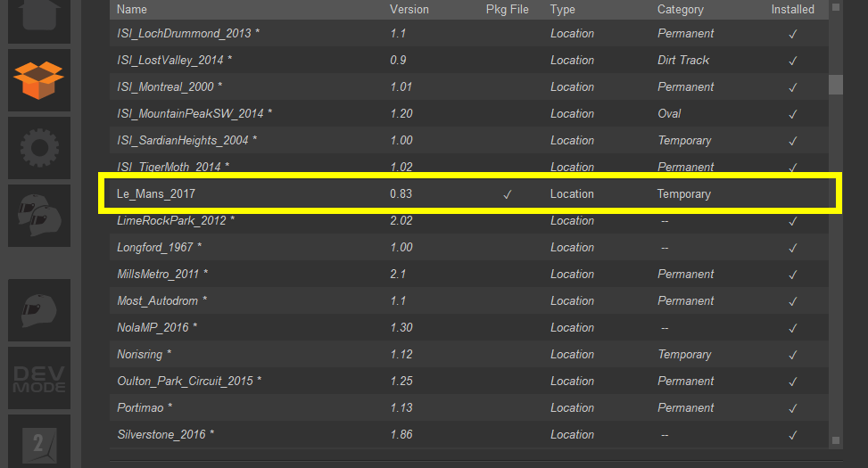Open the gear settings icon in sidebar

point(38,148)
